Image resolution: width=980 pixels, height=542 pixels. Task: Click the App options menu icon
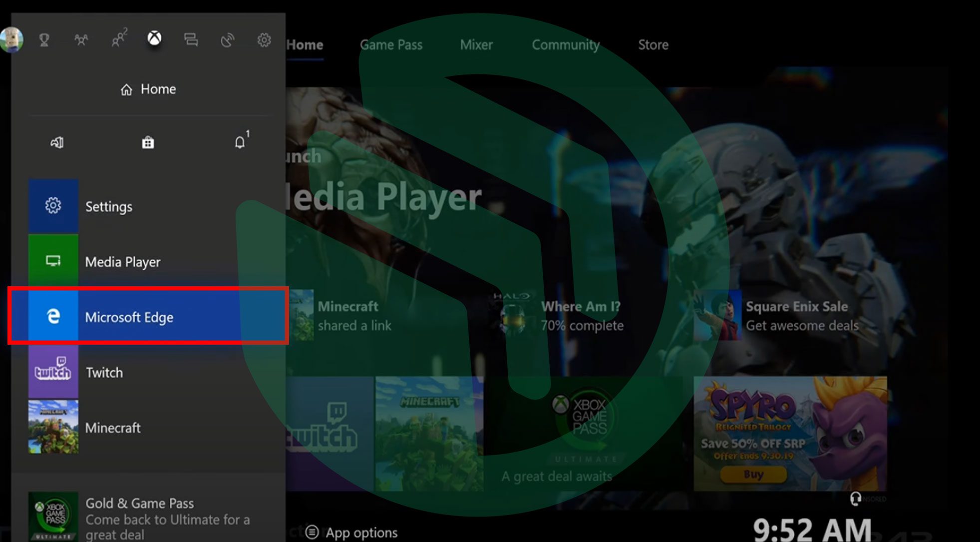[x=312, y=533]
